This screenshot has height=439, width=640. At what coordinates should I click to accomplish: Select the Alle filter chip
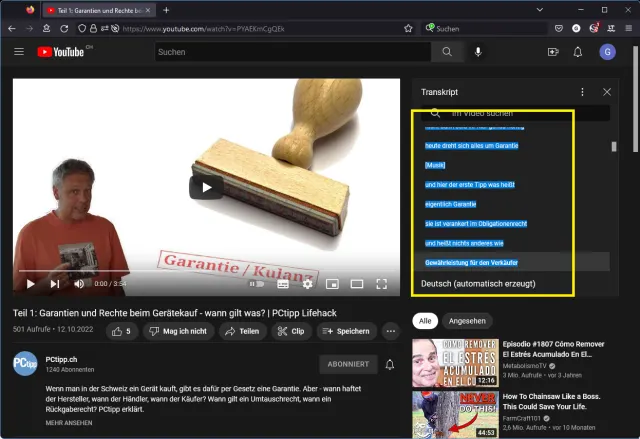[424, 321]
